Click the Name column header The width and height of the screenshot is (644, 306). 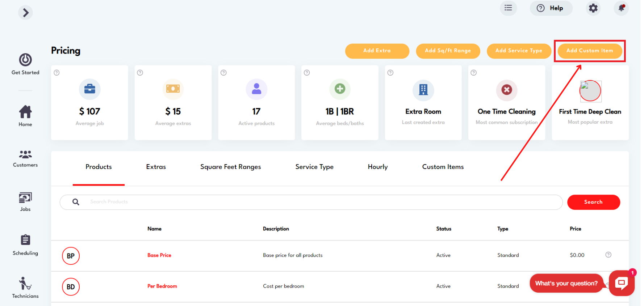point(155,229)
